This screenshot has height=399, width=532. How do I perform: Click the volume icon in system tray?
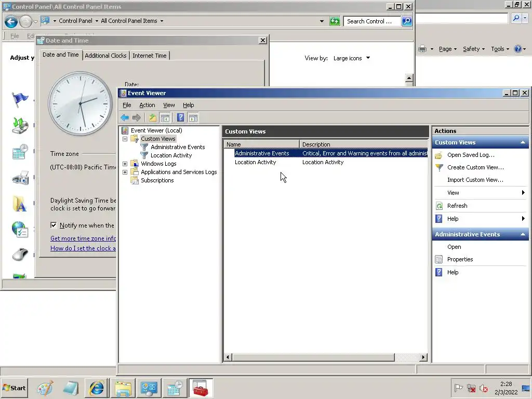click(483, 388)
